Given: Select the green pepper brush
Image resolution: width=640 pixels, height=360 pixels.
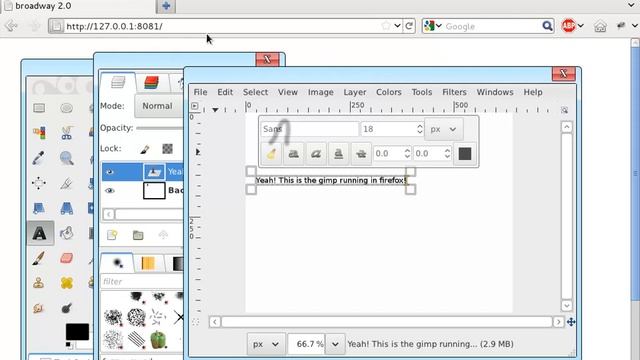Looking at the screenshot, I should pyautogui.click(x=158, y=339).
